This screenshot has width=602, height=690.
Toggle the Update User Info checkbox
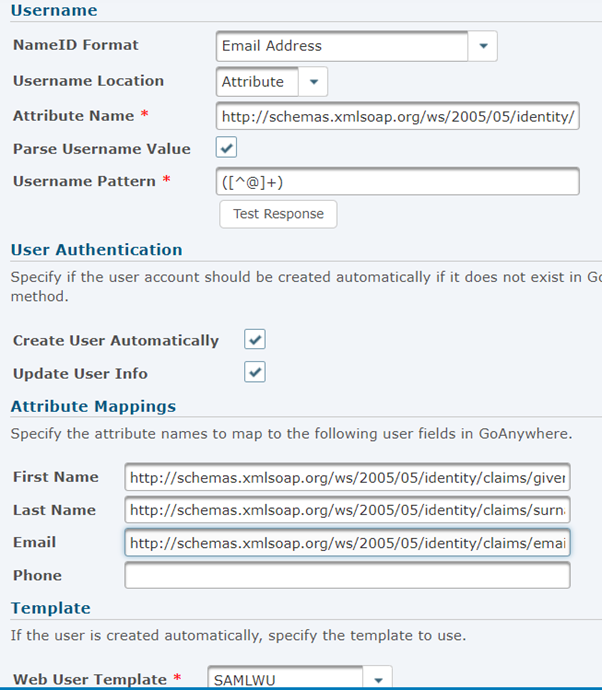tap(255, 372)
